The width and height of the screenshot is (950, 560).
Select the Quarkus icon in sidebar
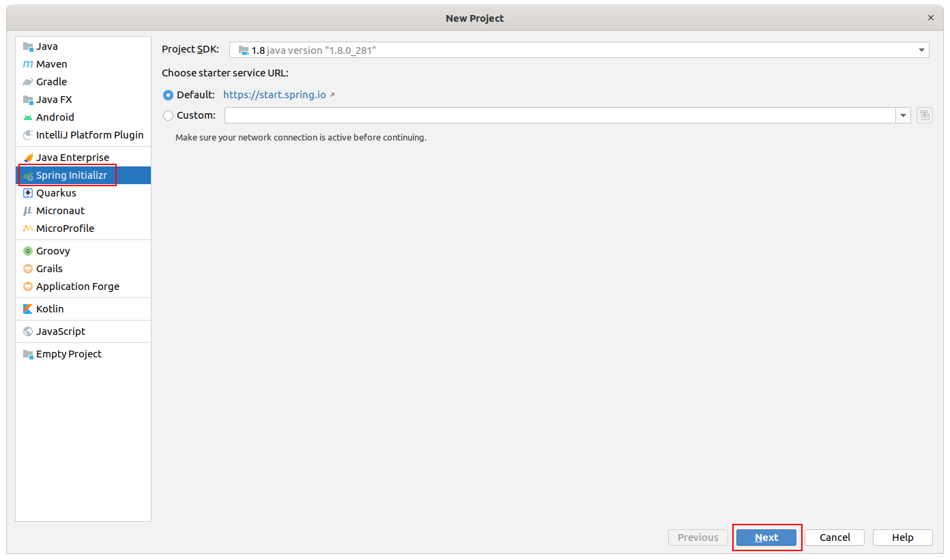click(28, 193)
